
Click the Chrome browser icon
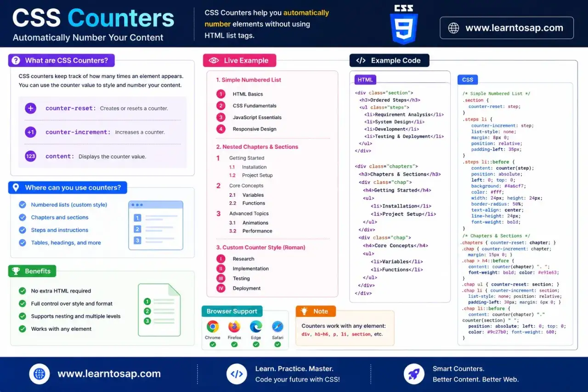coord(212,327)
